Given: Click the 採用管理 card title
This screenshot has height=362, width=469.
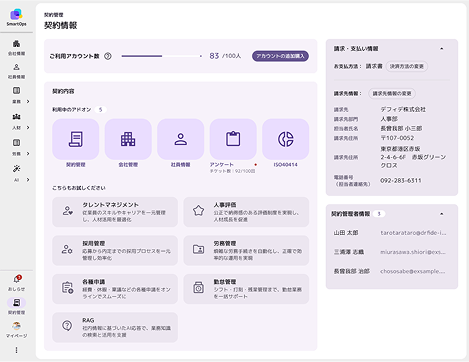Looking at the screenshot, I should 94,243.
